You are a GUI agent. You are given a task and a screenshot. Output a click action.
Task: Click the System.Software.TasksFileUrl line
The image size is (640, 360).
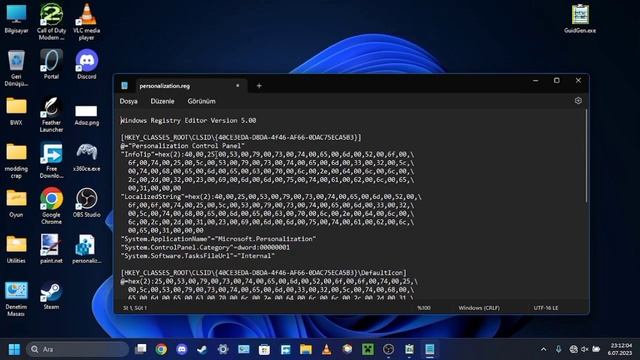click(x=198, y=256)
